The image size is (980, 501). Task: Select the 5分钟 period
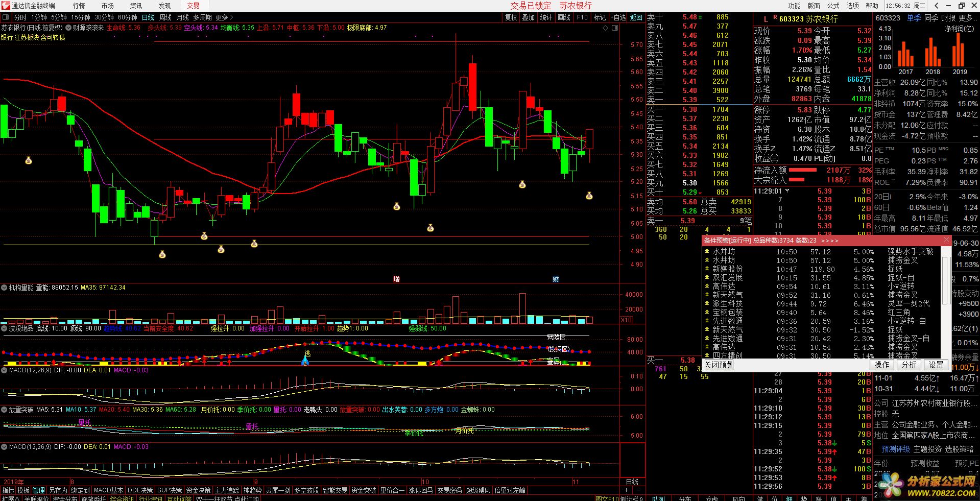59,17
